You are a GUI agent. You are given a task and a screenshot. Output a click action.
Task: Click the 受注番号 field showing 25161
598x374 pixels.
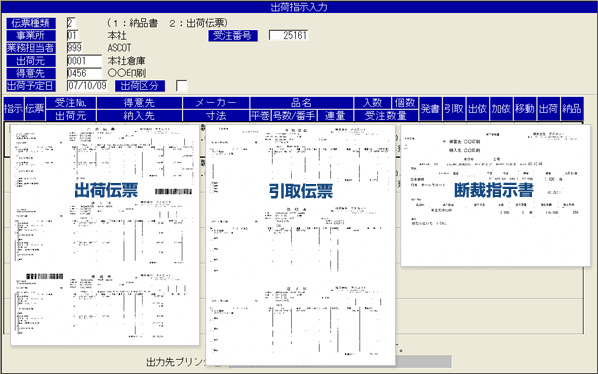click(x=289, y=35)
